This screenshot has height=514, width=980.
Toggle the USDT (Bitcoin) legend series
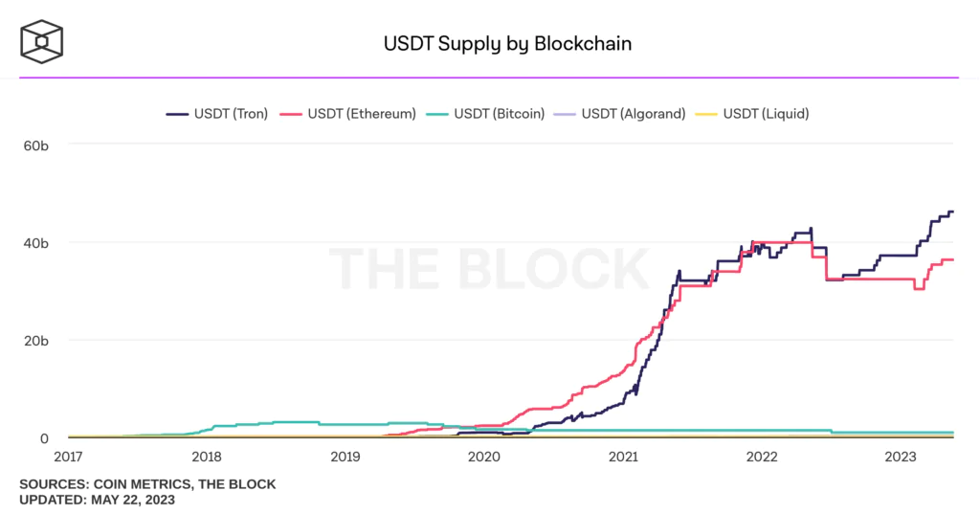click(x=485, y=114)
